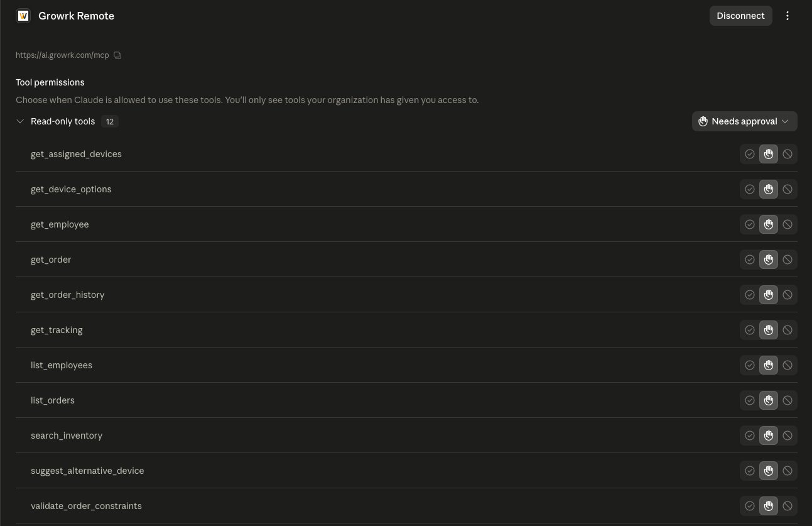Allow get_order_history without approval
Viewport: 812px width, 526px height.
coord(750,295)
